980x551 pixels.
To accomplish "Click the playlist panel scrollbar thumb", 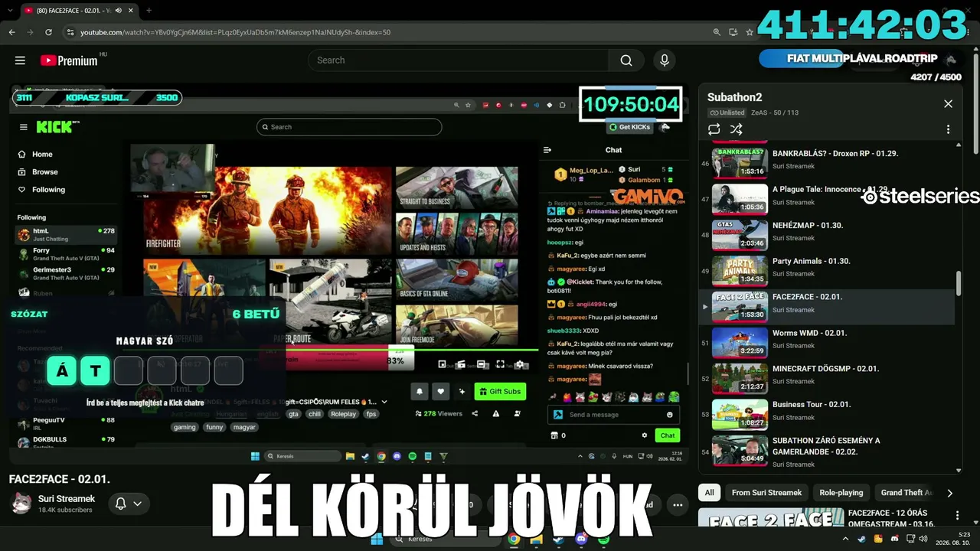I will (959, 283).
